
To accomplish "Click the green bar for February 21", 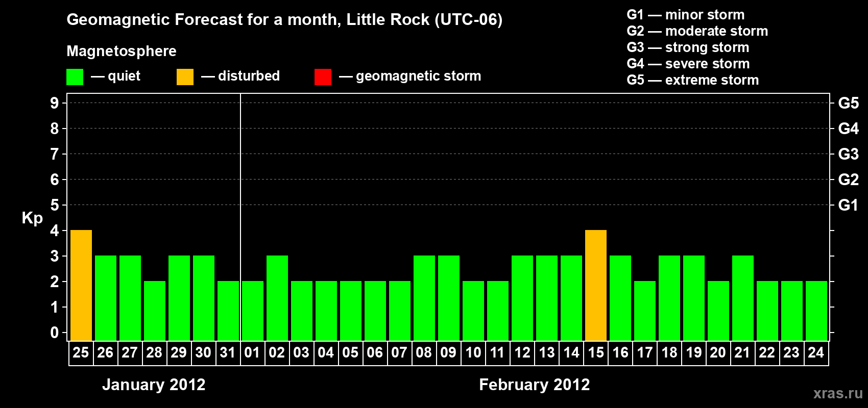I will pyautogui.click(x=743, y=298).
